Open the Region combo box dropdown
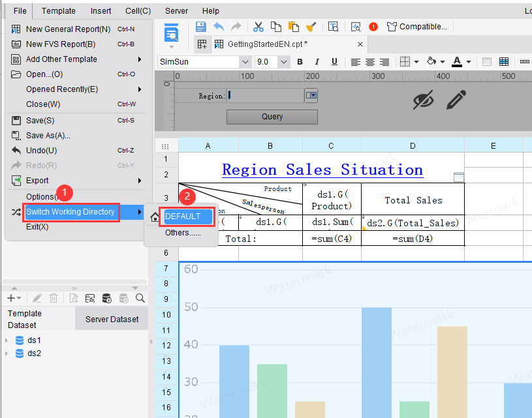The width and height of the screenshot is (532, 418). click(x=311, y=96)
